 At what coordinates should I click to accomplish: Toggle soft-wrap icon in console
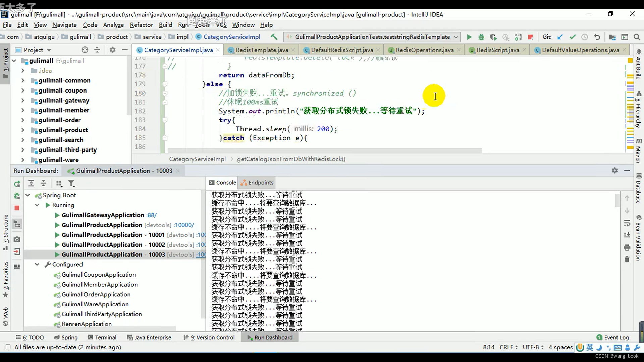pyautogui.click(x=627, y=223)
